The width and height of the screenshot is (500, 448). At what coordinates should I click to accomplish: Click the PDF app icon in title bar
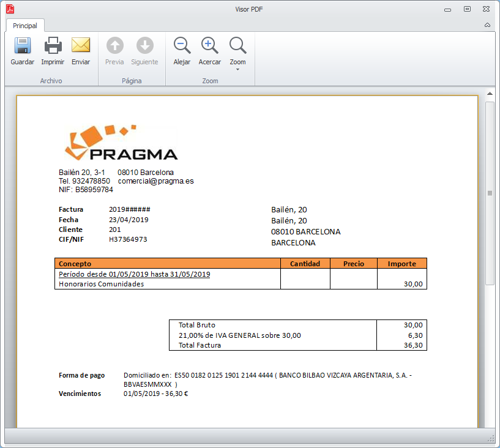pyautogui.click(x=10, y=9)
